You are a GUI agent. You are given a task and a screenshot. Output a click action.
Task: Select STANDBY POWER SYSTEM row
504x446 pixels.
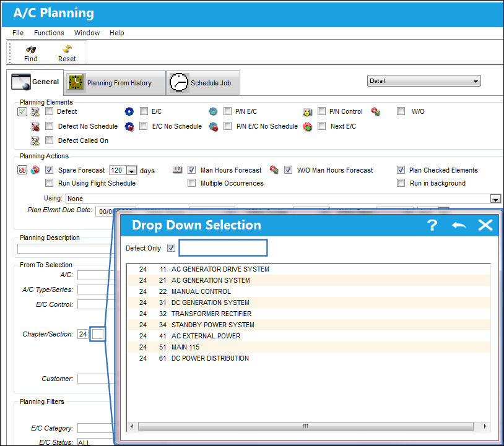coord(308,325)
